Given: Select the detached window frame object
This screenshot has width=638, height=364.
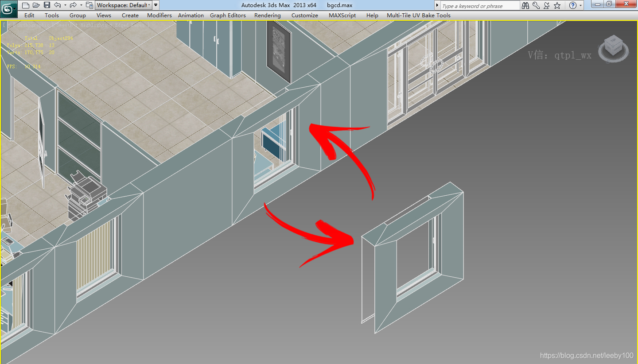Looking at the screenshot, I should click(412, 257).
